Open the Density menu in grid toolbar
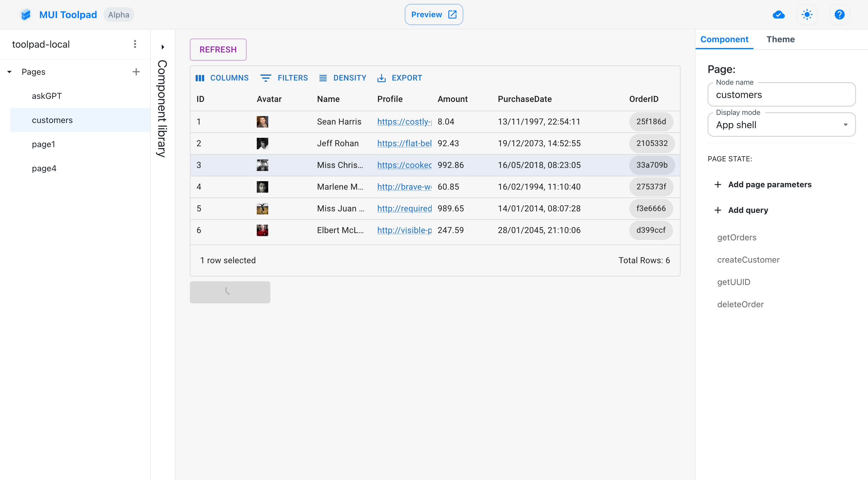Viewport: 868px width, 480px height. 343,78
